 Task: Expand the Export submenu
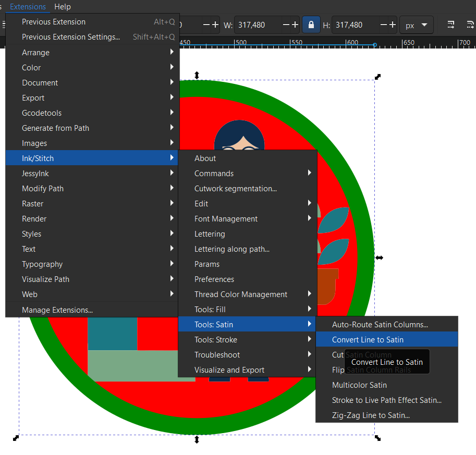tap(93, 98)
